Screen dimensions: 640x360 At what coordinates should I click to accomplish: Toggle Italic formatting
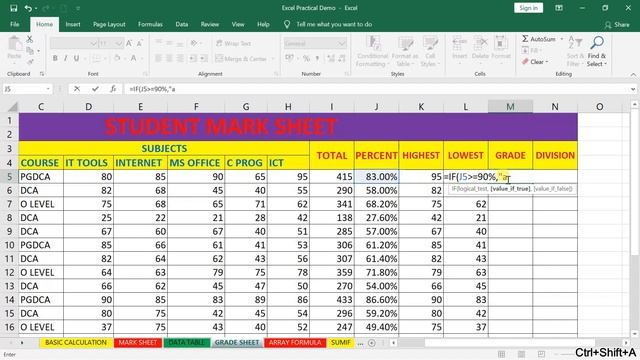[65, 58]
